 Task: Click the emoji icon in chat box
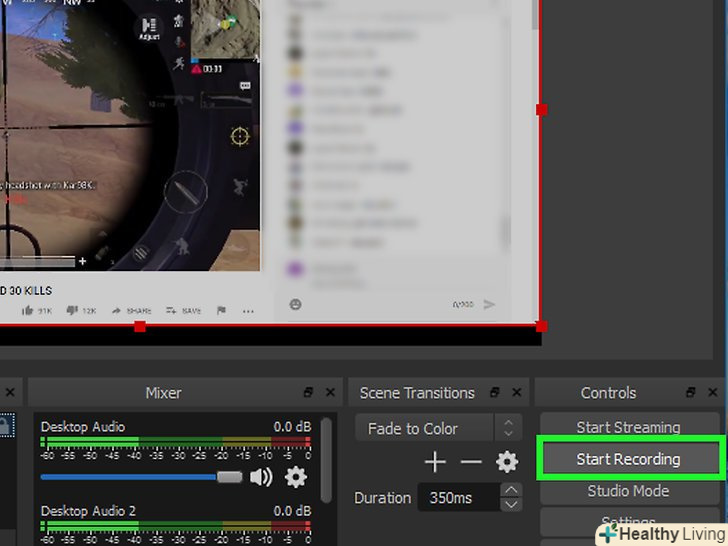pyautogui.click(x=295, y=305)
